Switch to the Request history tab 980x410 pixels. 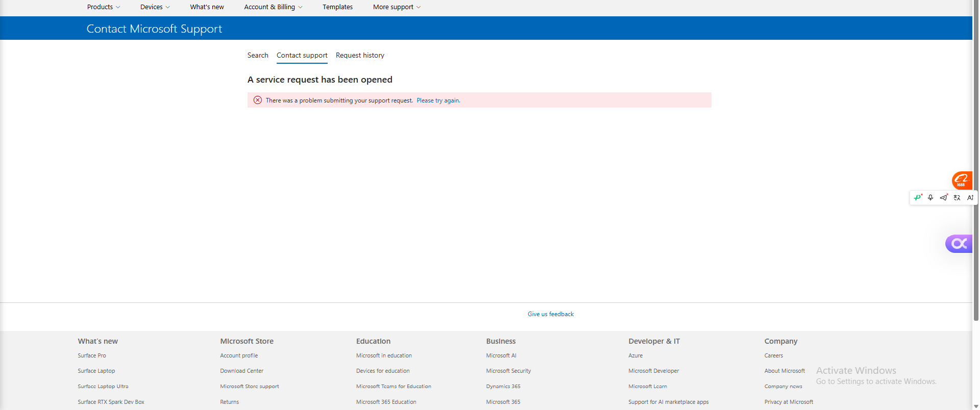tap(360, 55)
